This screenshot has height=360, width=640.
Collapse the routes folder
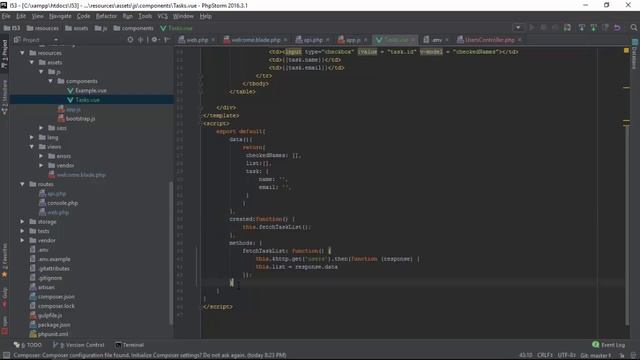pos(22,184)
